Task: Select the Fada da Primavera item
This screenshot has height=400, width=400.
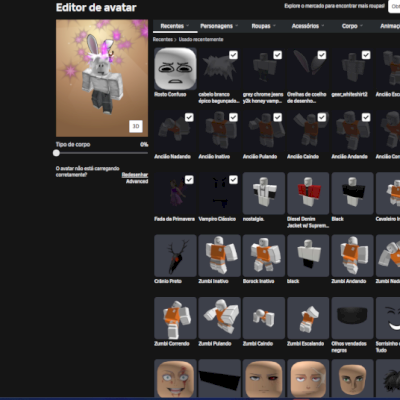Action: pos(175,193)
